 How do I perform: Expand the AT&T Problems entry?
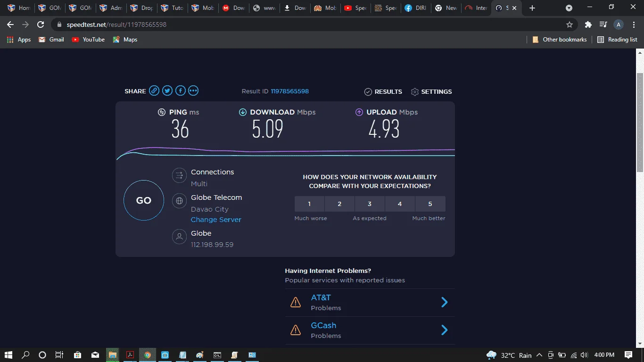pos(444,302)
